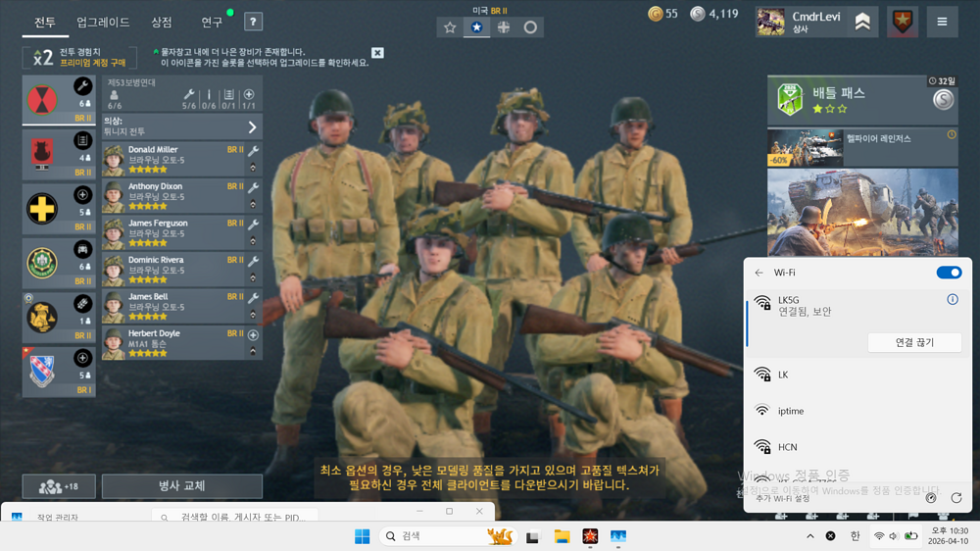Select the German cross faction icon

(x=503, y=27)
